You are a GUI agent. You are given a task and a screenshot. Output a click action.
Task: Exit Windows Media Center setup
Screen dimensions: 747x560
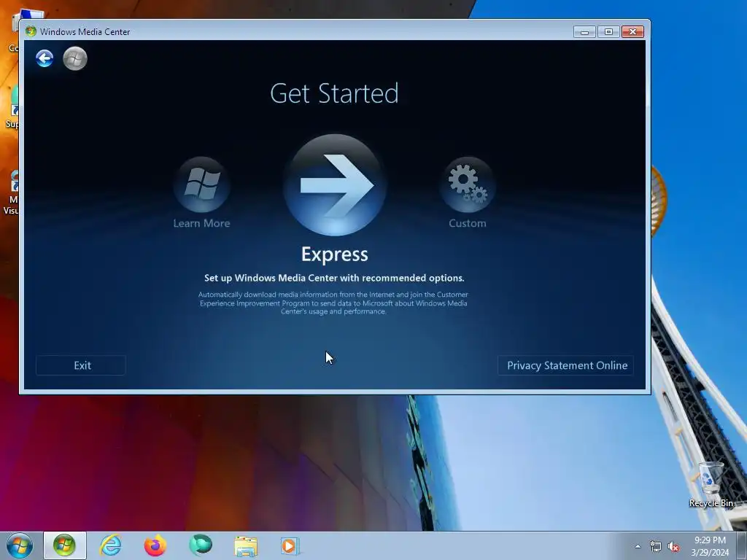(81, 365)
